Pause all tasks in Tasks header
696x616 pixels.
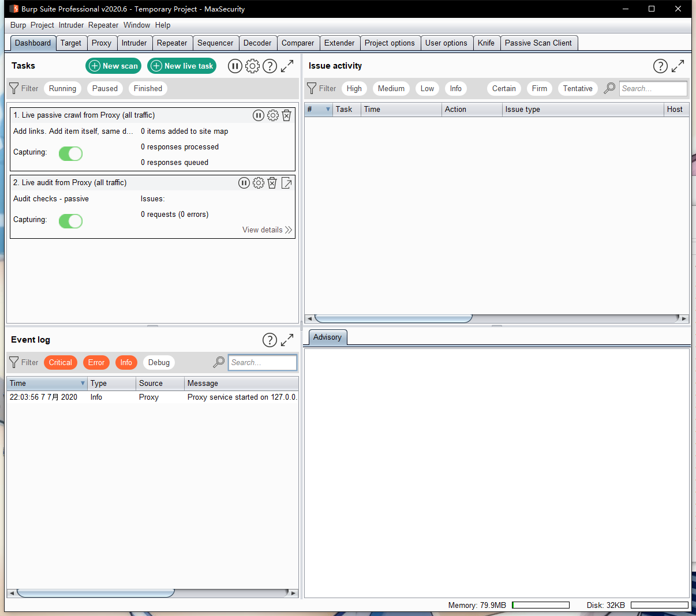pyautogui.click(x=235, y=66)
